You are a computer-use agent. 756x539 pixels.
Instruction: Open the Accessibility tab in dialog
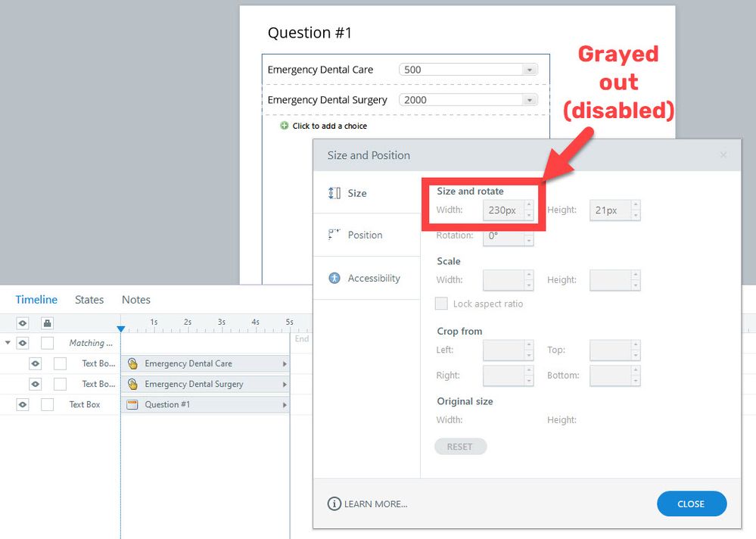[x=366, y=278]
